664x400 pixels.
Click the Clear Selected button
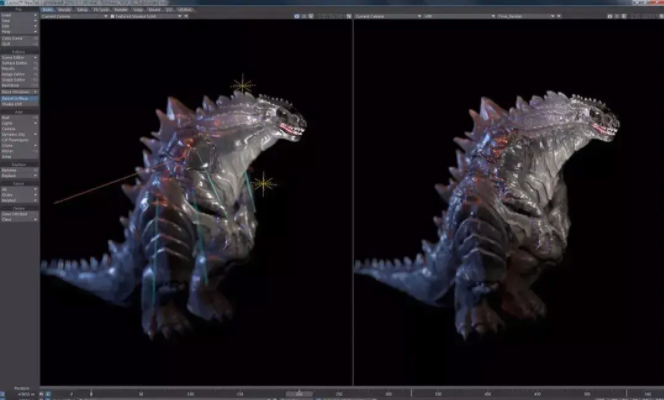pyautogui.click(x=19, y=214)
